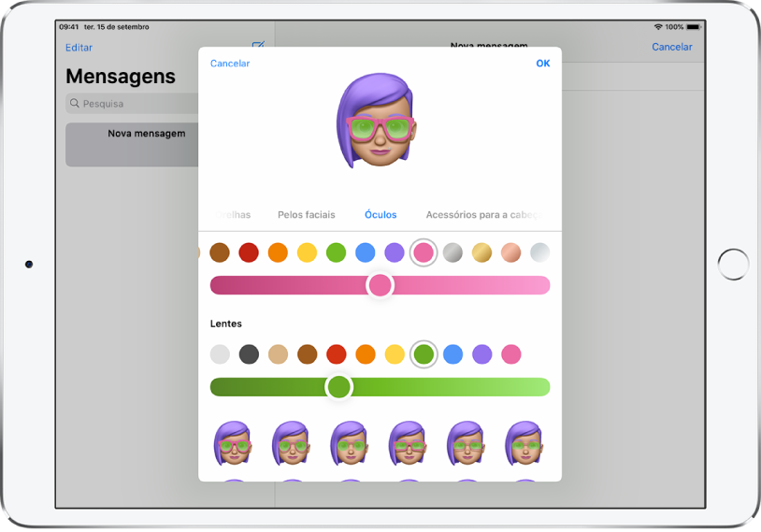The width and height of the screenshot is (761, 532).
Task: Choose second glasses style thumbnail
Action: pyautogui.click(x=291, y=443)
